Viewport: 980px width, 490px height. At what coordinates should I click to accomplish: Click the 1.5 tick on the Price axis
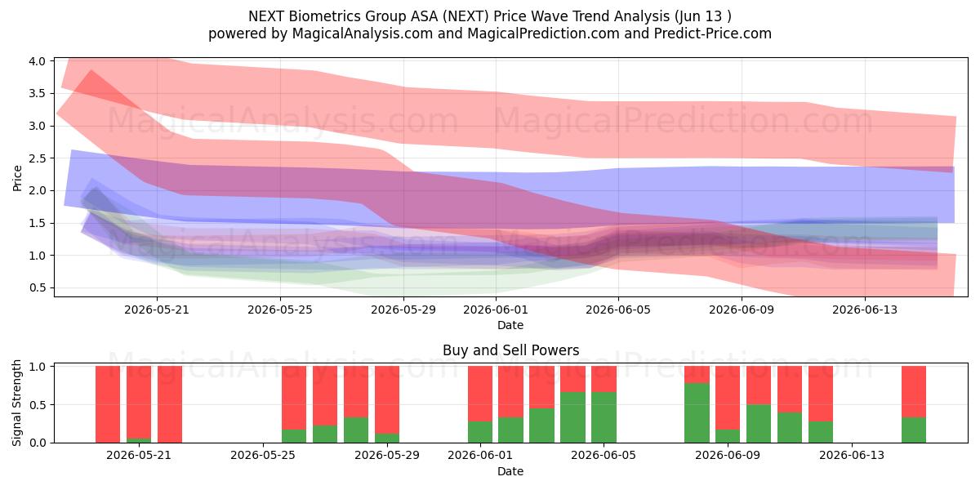(38, 223)
